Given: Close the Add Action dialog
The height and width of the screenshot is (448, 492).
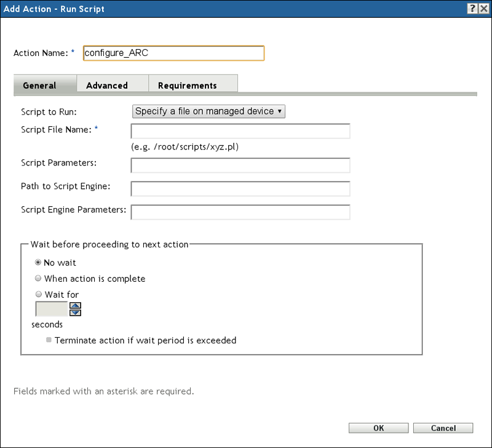Looking at the screenshot, I should coord(483,9).
